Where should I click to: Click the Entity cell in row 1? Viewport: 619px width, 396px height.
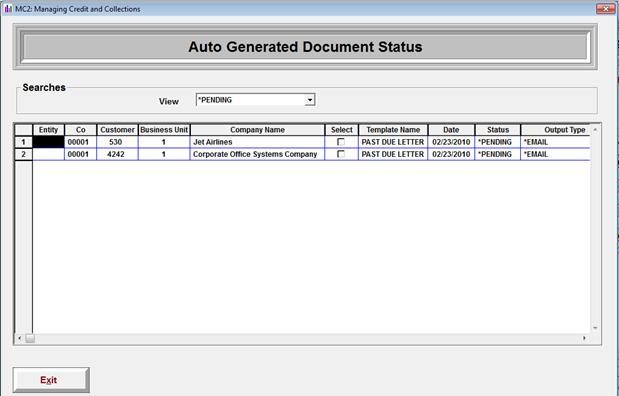point(49,142)
